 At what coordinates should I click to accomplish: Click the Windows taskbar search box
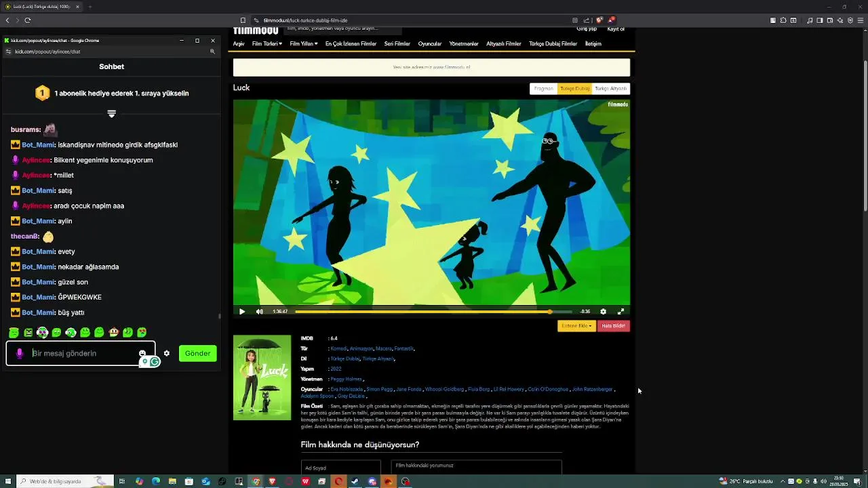click(x=64, y=481)
